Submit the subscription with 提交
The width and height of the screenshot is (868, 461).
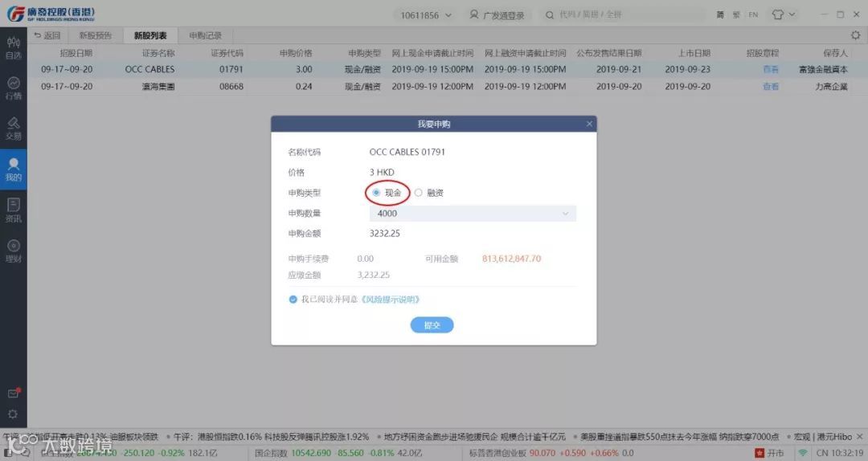(x=432, y=324)
